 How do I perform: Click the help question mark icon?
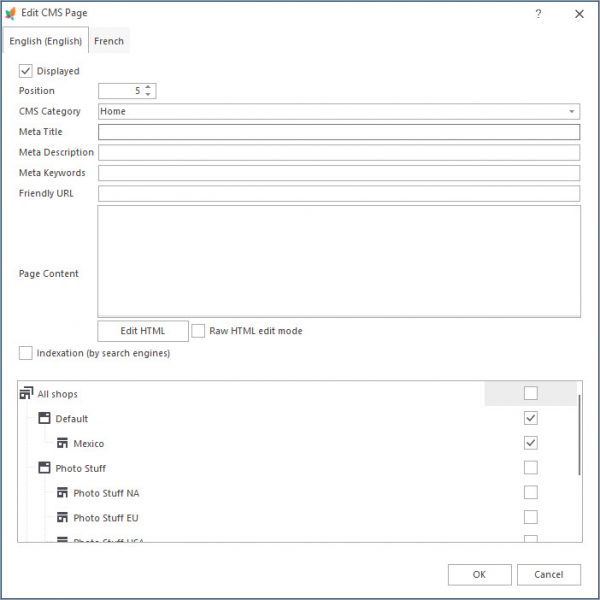[x=538, y=14]
